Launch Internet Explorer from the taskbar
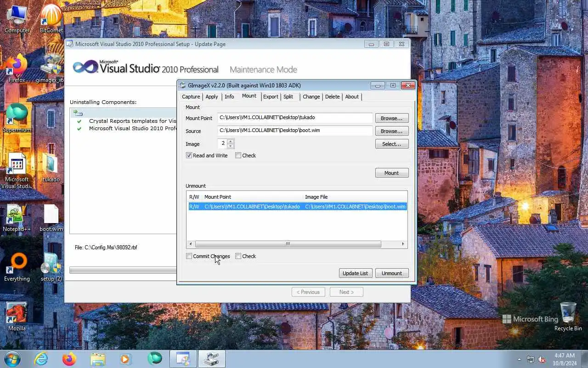Image resolution: width=588 pixels, height=368 pixels. point(41,359)
